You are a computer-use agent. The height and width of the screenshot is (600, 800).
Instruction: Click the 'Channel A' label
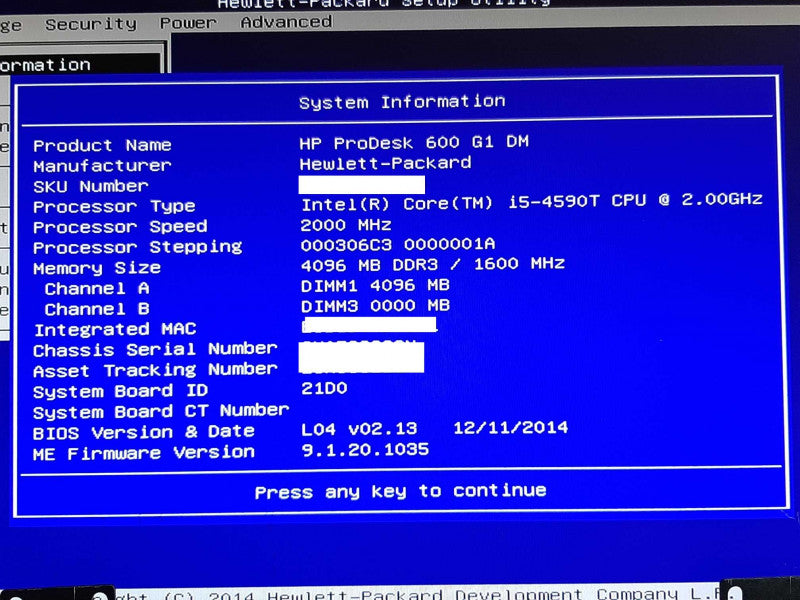point(97,288)
